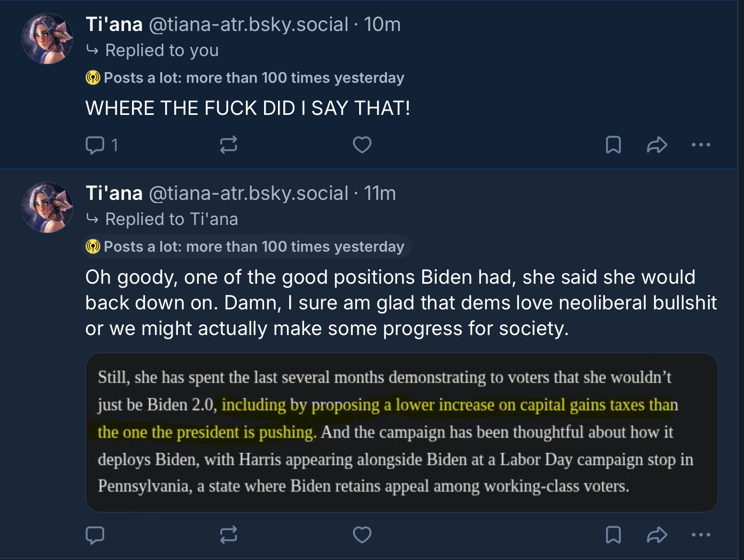This screenshot has width=744, height=560.
Task: Open Ti'ana's avatar on top post
Action: (x=47, y=38)
